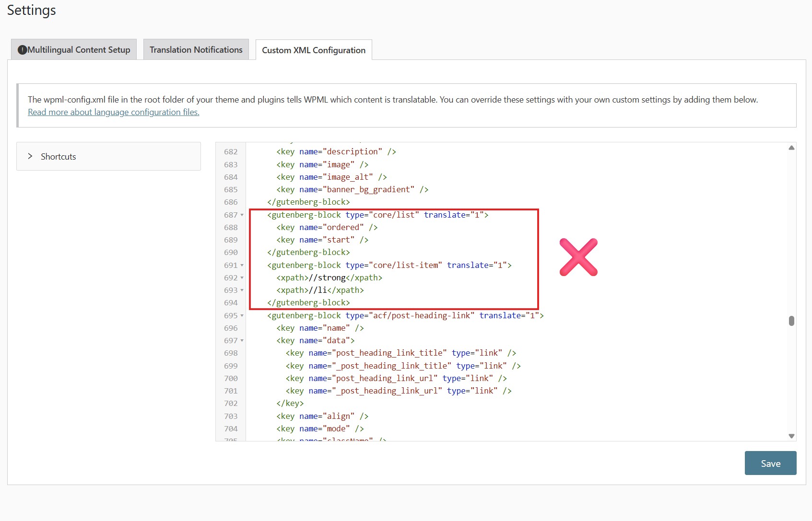The width and height of the screenshot is (812, 521).
Task: Click the xpath //strong line
Action: pyautogui.click(x=330, y=278)
